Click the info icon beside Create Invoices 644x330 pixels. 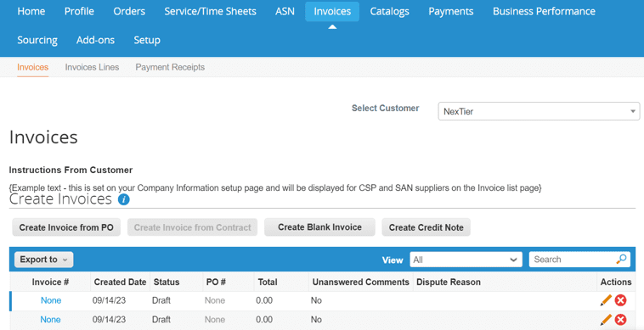124,199
